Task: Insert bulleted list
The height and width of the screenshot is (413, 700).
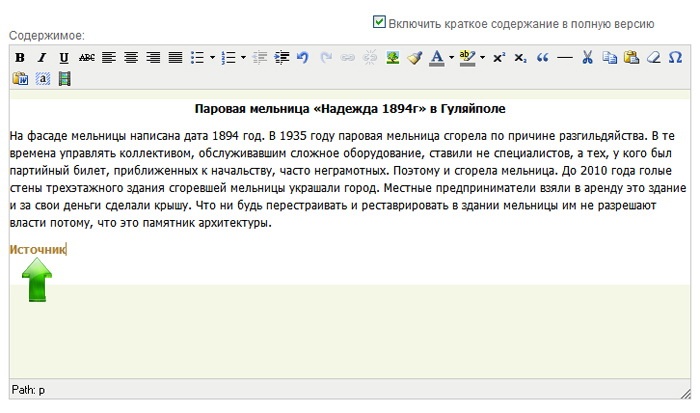Action: click(197, 58)
